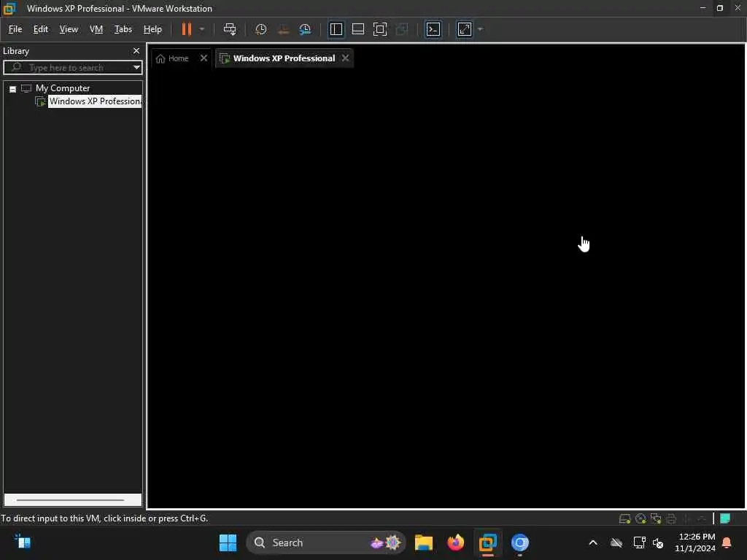Launch Firefox from the taskbar
The width and height of the screenshot is (747, 560).
point(455,542)
